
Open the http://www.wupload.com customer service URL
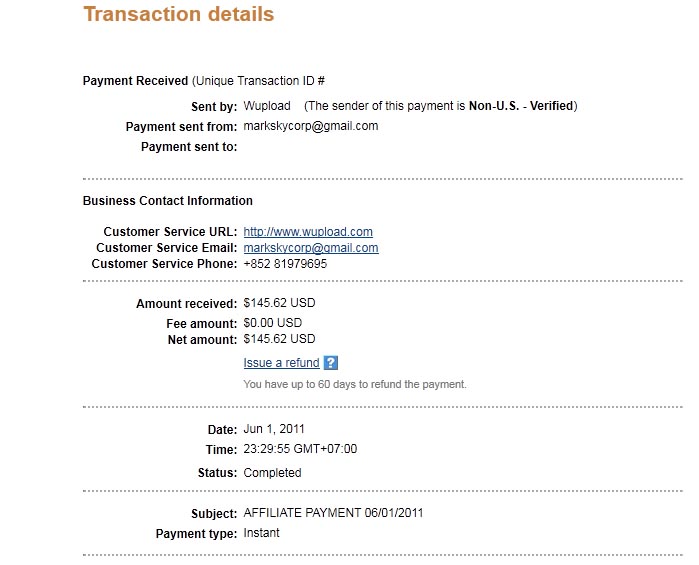click(308, 232)
